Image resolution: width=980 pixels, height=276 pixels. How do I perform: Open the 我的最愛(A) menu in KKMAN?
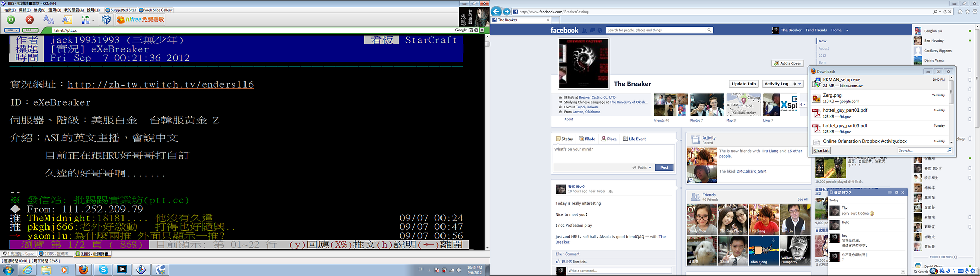pyautogui.click(x=74, y=10)
